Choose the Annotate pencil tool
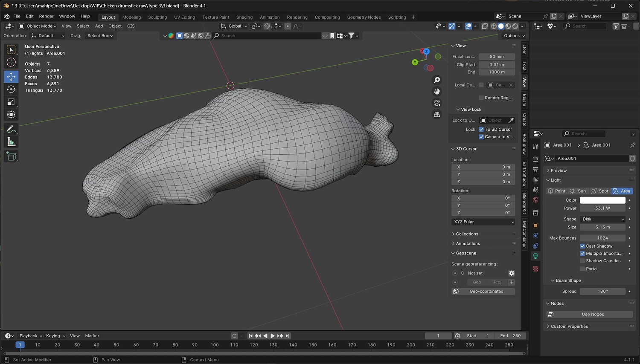This screenshot has height=364, width=640. [11, 129]
